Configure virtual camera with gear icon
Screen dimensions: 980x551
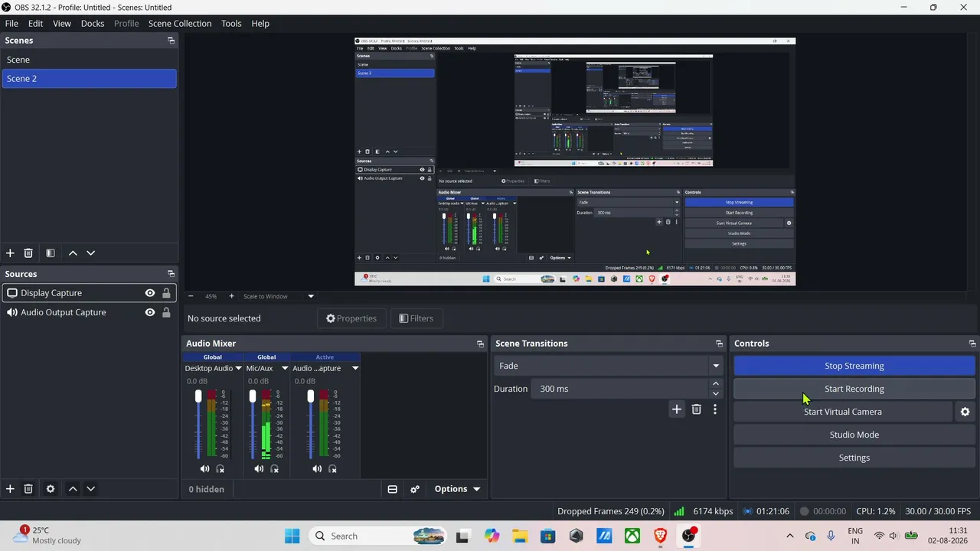(965, 412)
